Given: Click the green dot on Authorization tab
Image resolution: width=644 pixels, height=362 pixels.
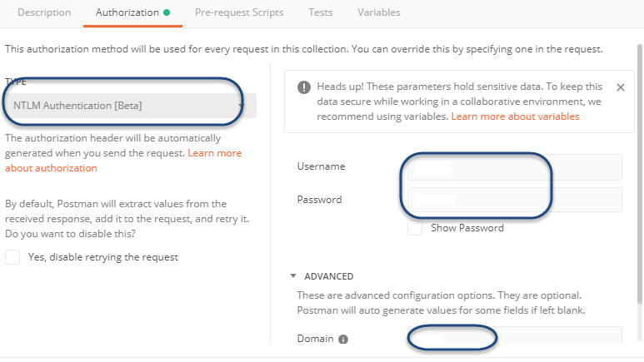Looking at the screenshot, I should 167,12.
